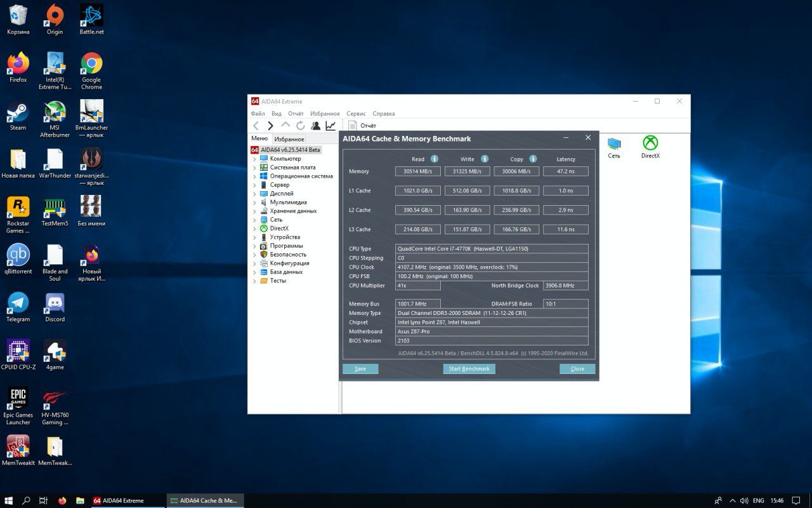Viewport: 812px width, 508px height.
Task: Click the Read column info icon
Action: coord(435,159)
